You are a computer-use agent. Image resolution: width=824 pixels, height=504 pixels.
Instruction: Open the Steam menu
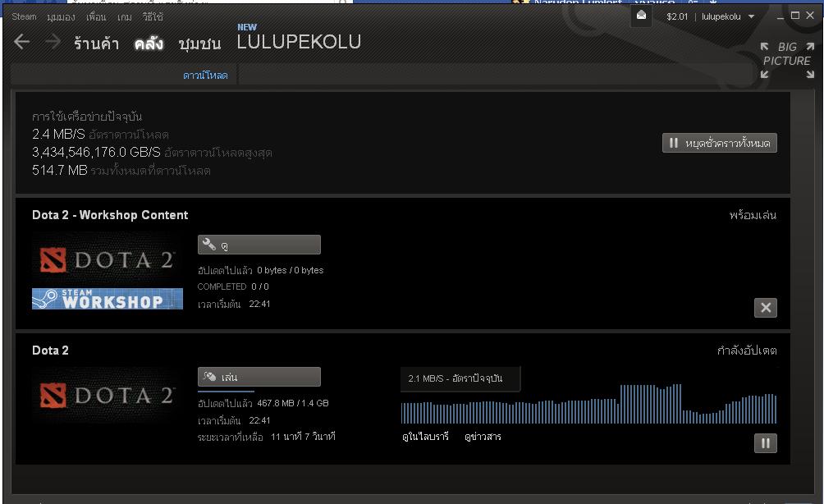[24, 16]
